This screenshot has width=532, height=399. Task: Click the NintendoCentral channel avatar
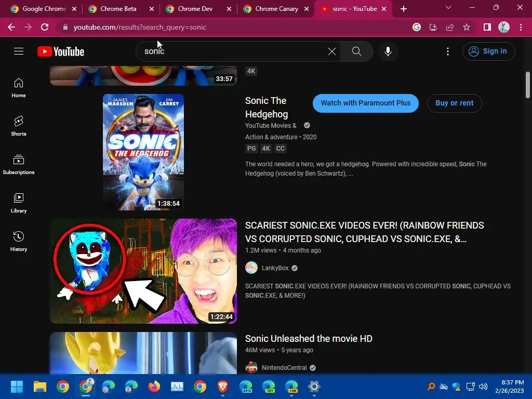coord(251,367)
